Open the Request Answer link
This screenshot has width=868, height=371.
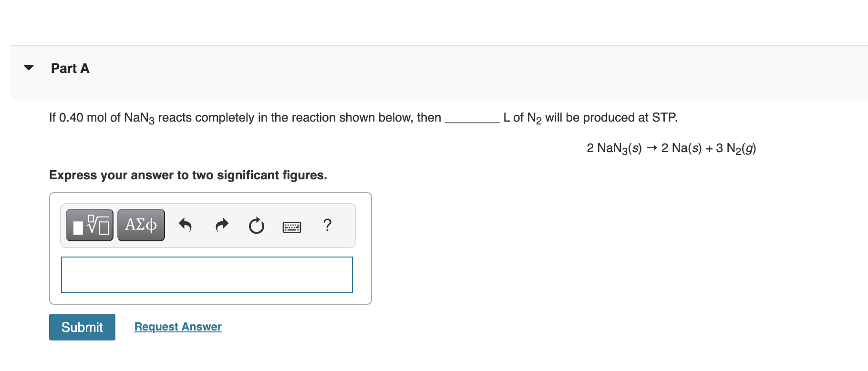[178, 327]
